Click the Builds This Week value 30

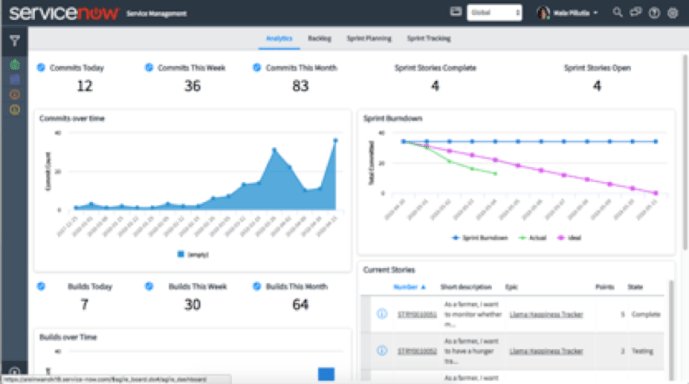(192, 304)
